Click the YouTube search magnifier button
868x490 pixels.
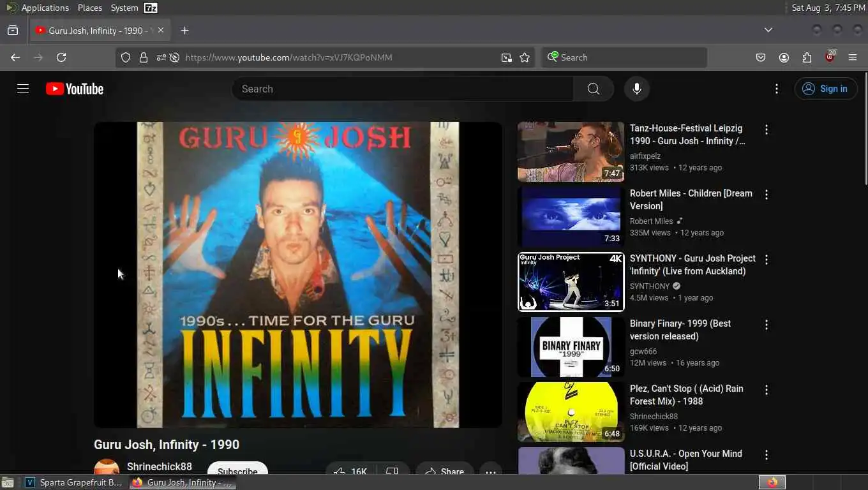point(594,89)
